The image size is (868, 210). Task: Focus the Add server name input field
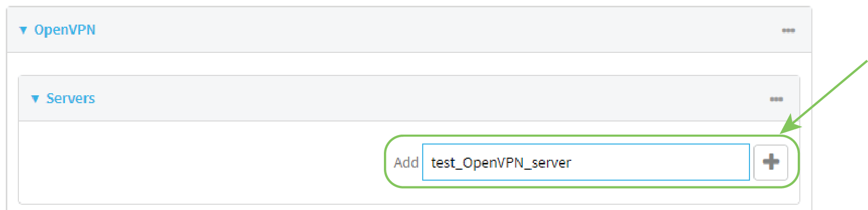click(656, 162)
